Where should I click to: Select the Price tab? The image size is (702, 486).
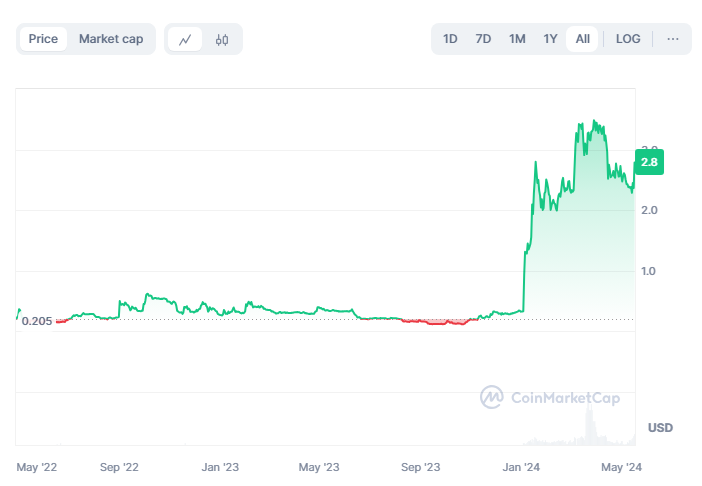tap(43, 39)
